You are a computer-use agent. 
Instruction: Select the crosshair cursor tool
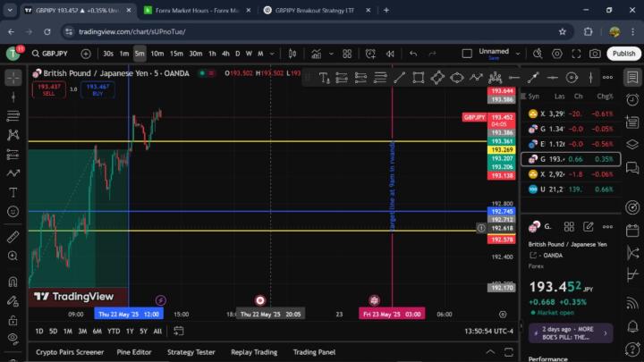13,78
